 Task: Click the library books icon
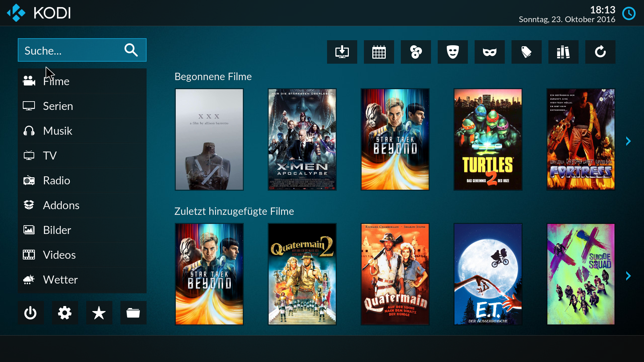(563, 52)
